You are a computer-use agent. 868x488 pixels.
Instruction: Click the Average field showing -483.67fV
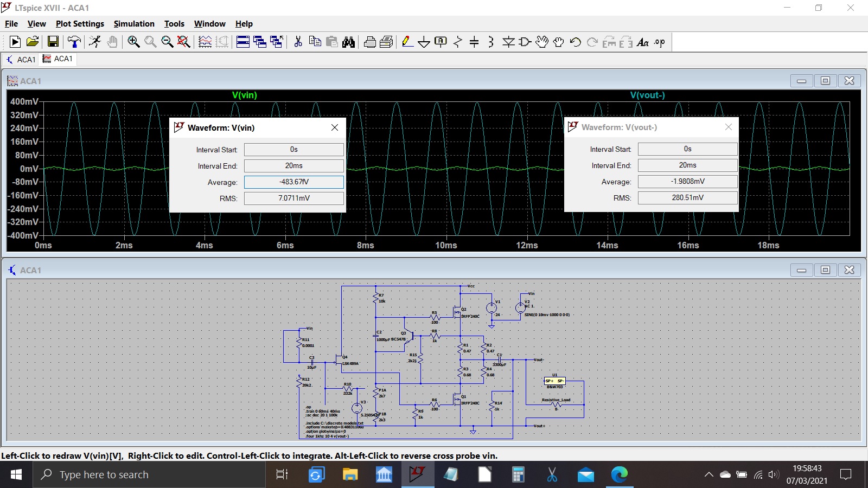point(294,182)
